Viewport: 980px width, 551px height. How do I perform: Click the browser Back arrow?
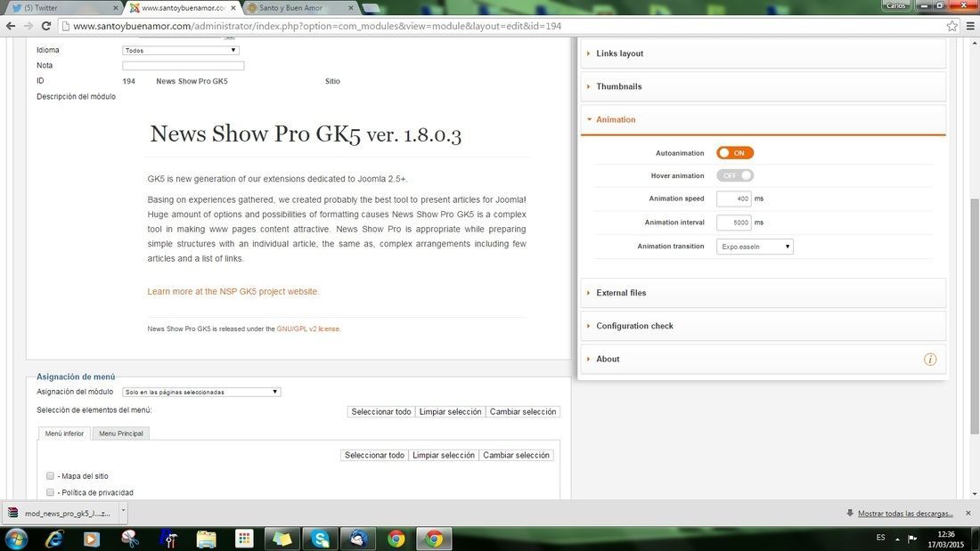pyautogui.click(x=11, y=26)
